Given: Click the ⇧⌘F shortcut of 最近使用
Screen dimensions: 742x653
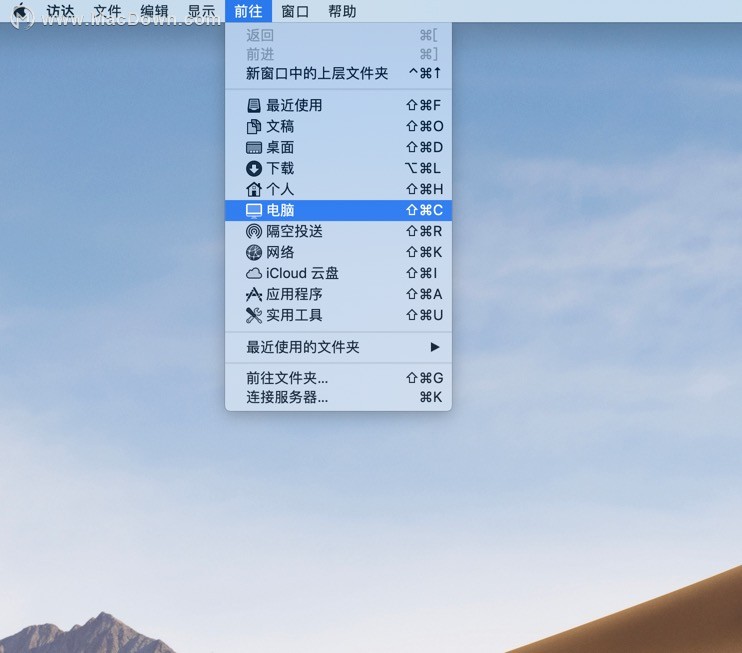Looking at the screenshot, I should pyautogui.click(x=424, y=105).
